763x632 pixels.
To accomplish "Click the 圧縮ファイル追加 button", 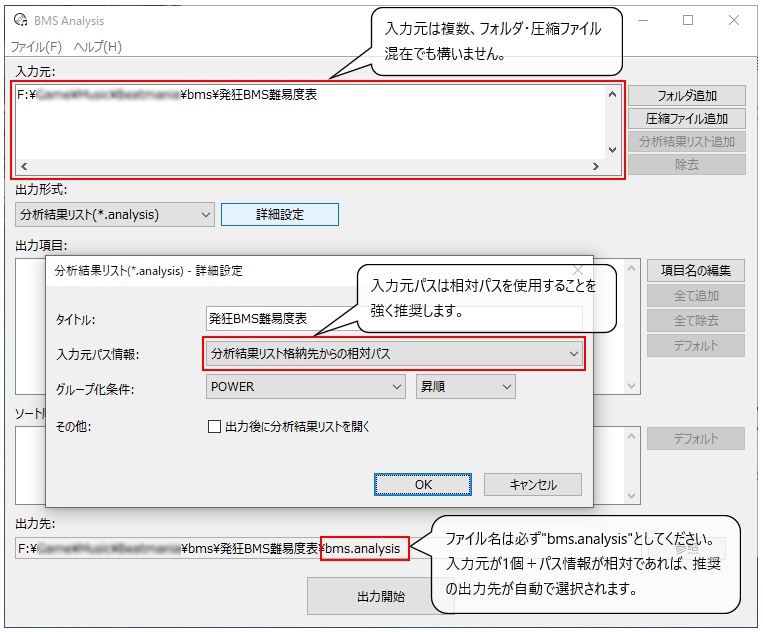I will coord(687,118).
